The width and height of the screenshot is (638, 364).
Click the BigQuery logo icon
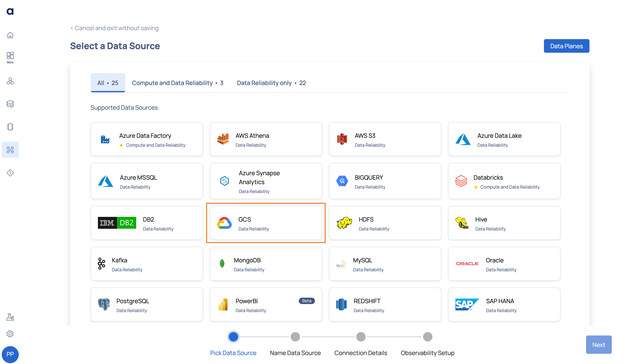(x=342, y=181)
